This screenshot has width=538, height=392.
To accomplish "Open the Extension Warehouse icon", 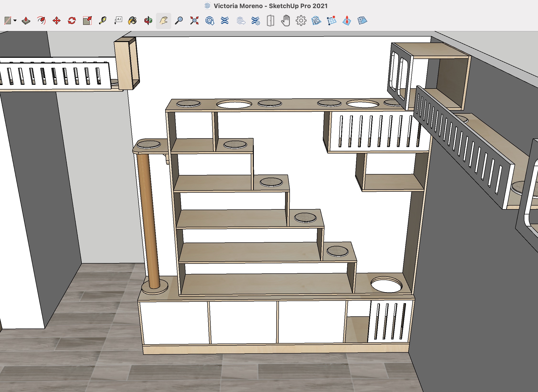I will 225,21.
